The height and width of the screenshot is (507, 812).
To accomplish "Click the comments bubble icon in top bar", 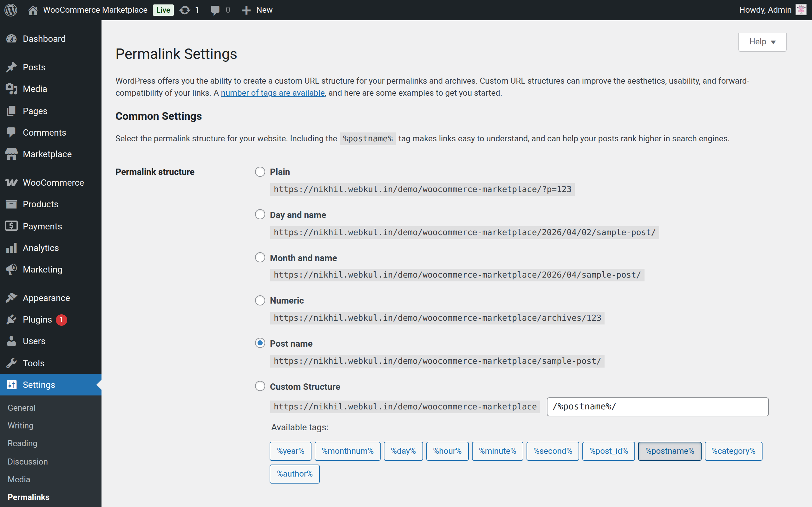I will tap(215, 10).
